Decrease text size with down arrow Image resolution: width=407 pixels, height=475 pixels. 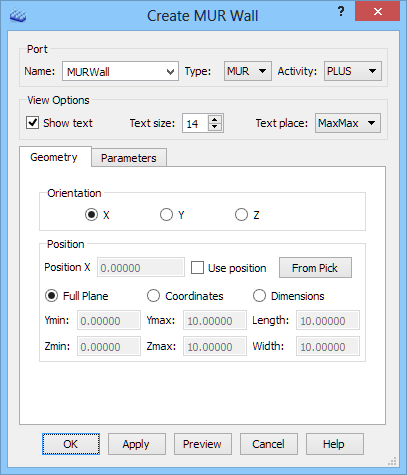(215, 127)
